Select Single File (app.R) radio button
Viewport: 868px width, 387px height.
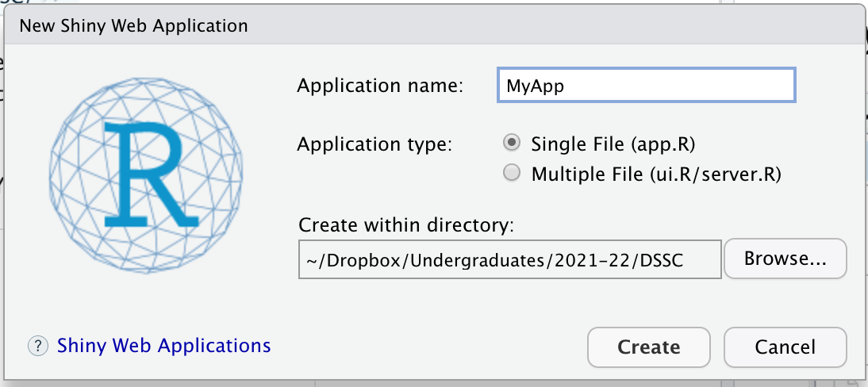[512, 144]
